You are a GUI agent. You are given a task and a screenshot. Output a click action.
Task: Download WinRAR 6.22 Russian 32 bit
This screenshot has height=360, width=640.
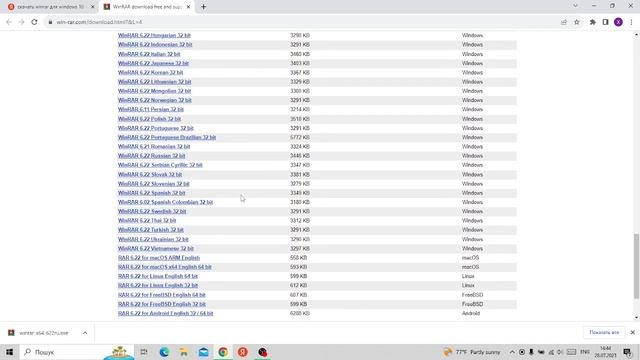[151, 156]
